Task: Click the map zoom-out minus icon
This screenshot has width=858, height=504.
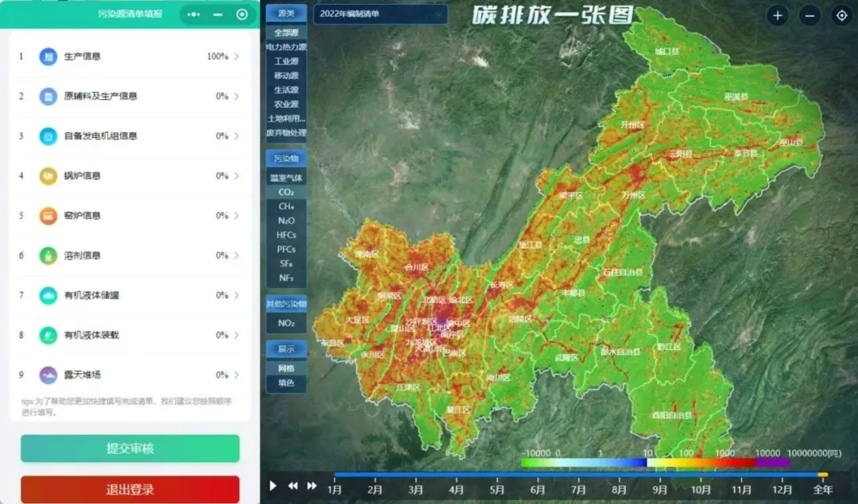Action: pos(810,15)
